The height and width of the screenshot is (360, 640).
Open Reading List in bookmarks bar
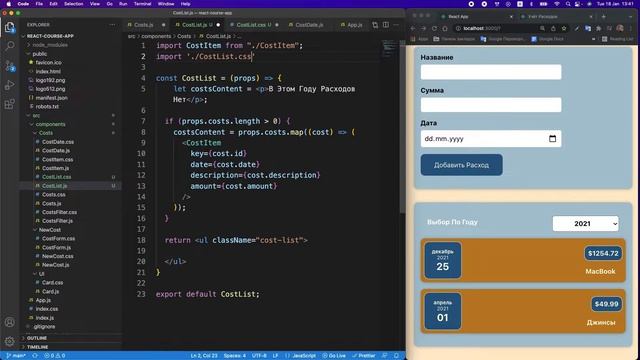pyautogui.click(x=618, y=39)
